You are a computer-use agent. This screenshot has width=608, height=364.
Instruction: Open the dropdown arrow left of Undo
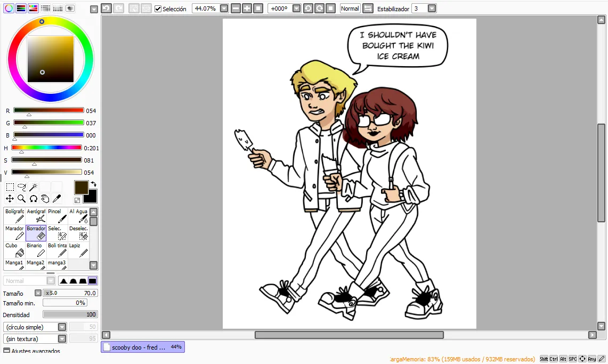click(93, 9)
